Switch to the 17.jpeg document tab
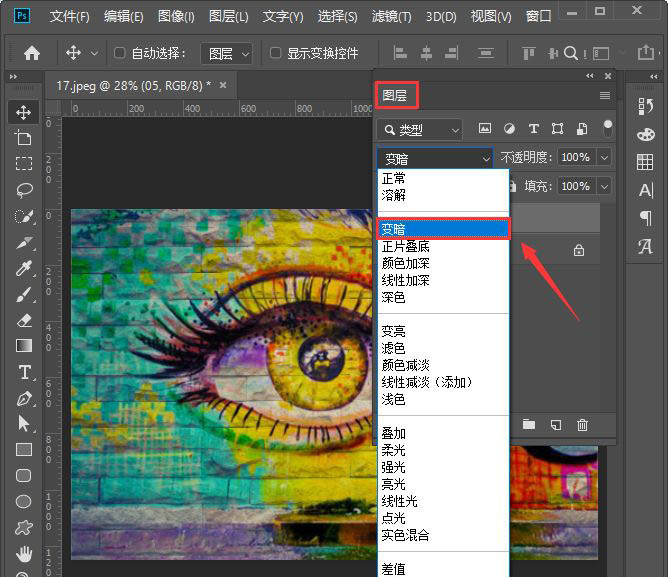 click(x=141, y=86)
